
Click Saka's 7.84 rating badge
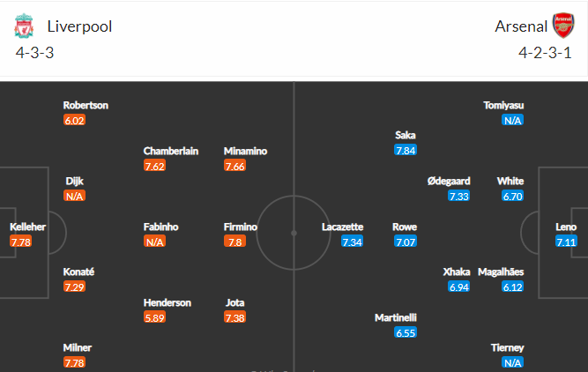406,151
